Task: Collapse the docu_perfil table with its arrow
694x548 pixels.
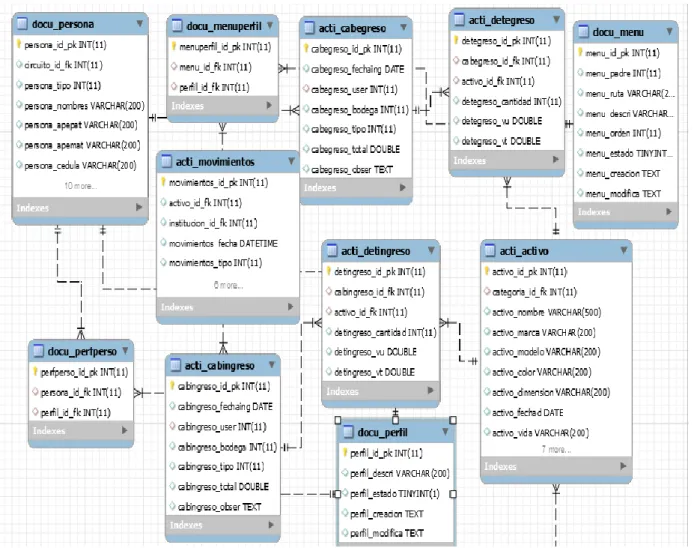Action: 446,432
